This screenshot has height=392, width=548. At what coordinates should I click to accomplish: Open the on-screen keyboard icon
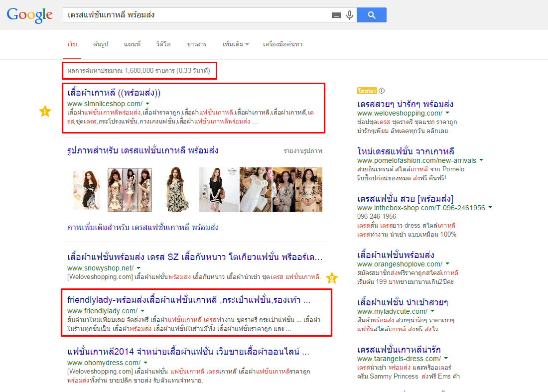coord(337,15)
